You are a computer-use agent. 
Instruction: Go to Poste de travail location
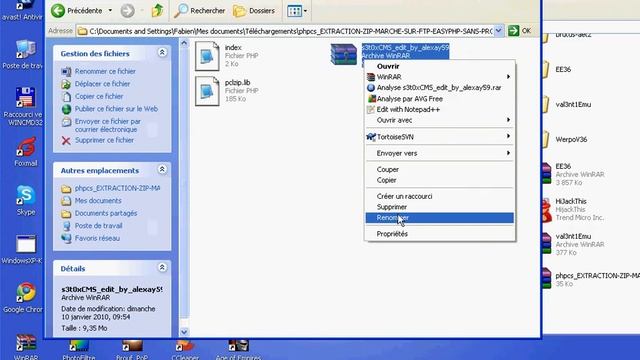98,226
